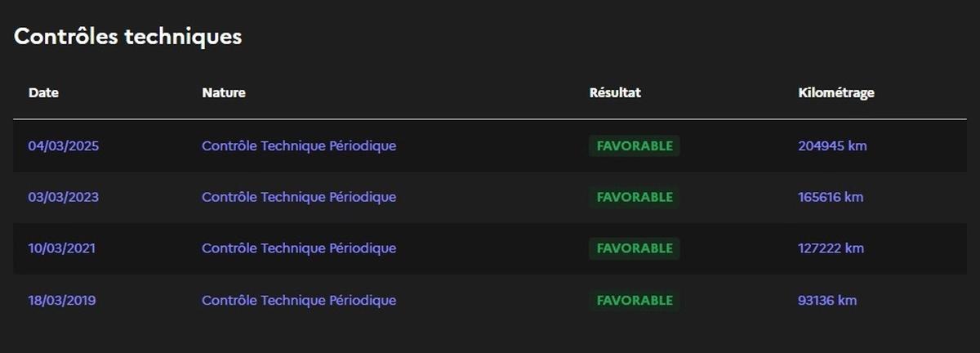The height and width of the screenshot is (353, 980).
Task: Select the 03/03/2023 date entry
Action: tap(64, 197)
